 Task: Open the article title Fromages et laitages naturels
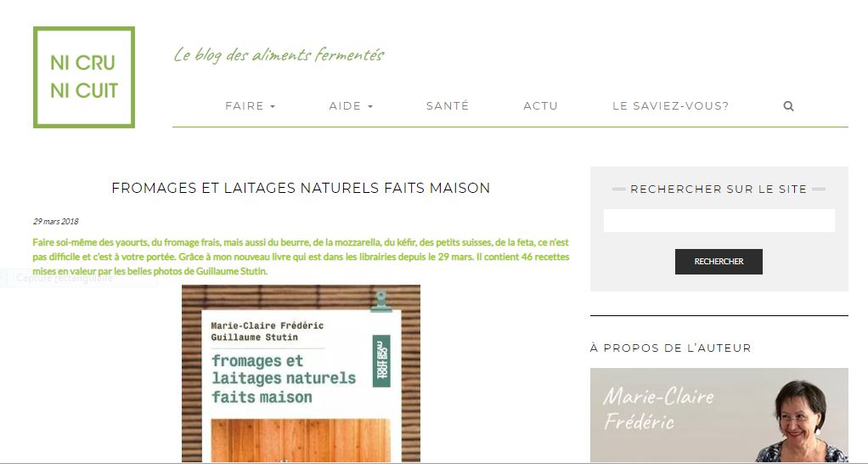click(301, 189)
